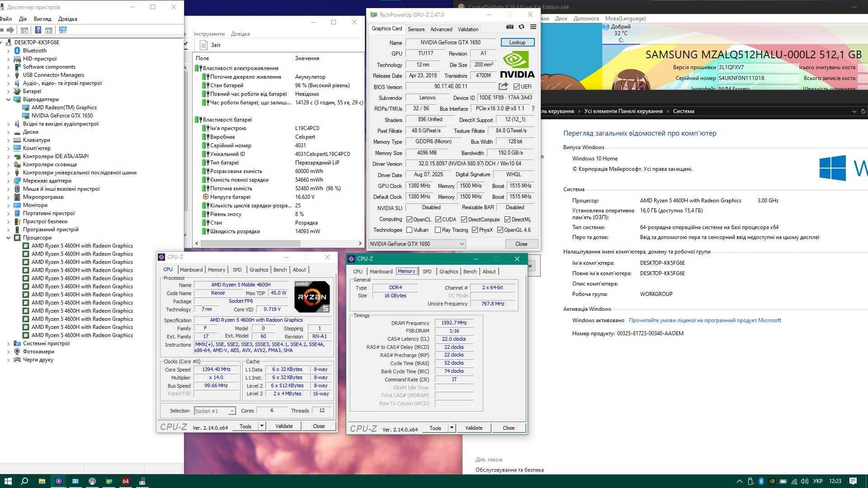This screenshot has width=868, height=488.
Task: Click show/hide console tree icon in Device Manager
Action: pyautogui.click(x=24, y=30)
